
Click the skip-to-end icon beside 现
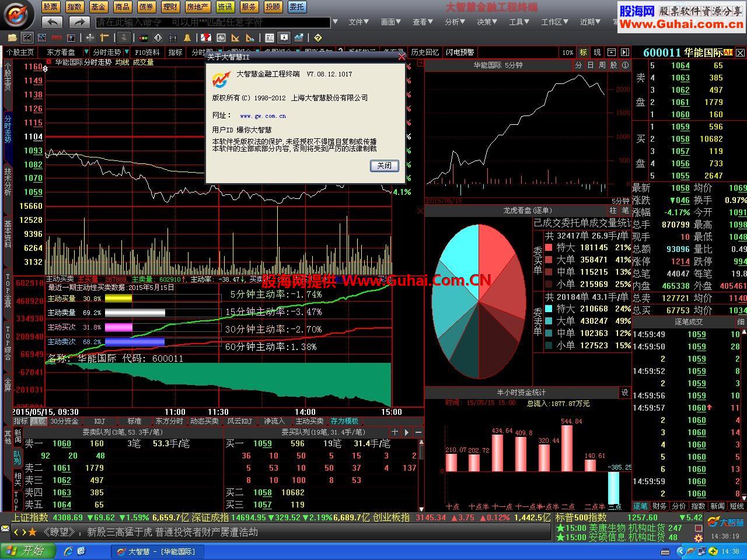click(625, 52)
